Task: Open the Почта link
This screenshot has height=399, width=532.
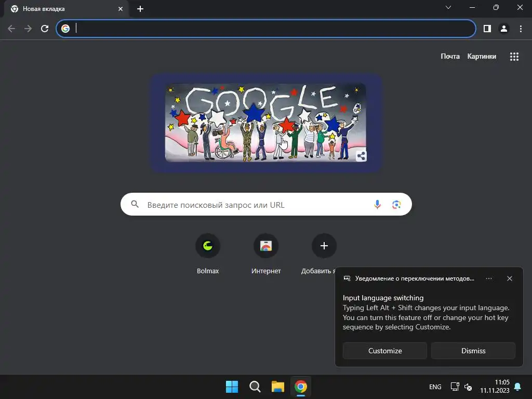Action: pyautogui.click(x=450, y=56)
